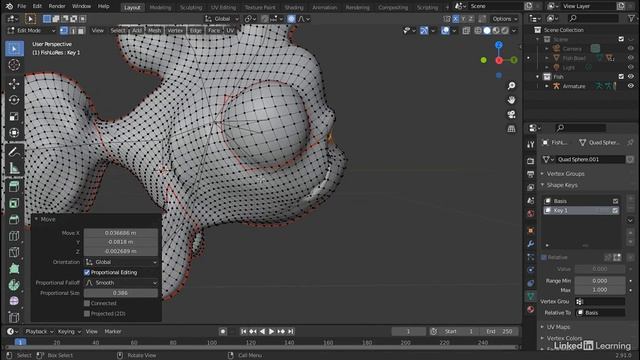Select the Annotate tool
The image size is (640, 360).
14,151
